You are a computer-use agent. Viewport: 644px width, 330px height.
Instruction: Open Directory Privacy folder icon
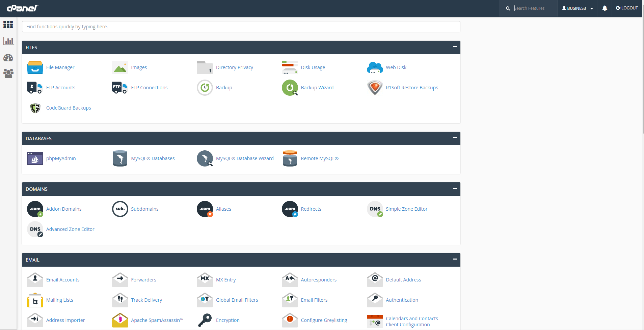coord(205,67)
